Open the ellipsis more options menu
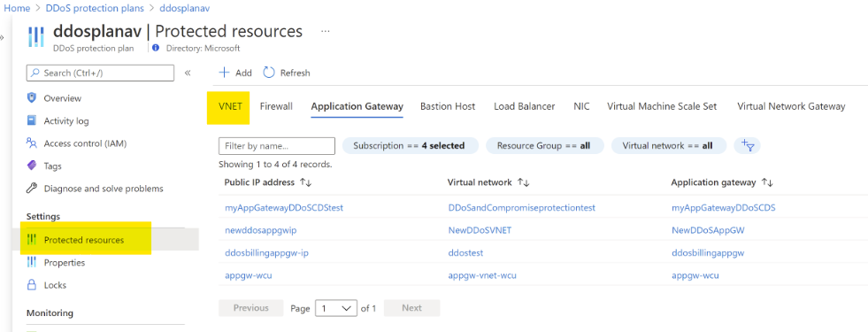Viewport: 868px width, 332px height. pos(326,31)
